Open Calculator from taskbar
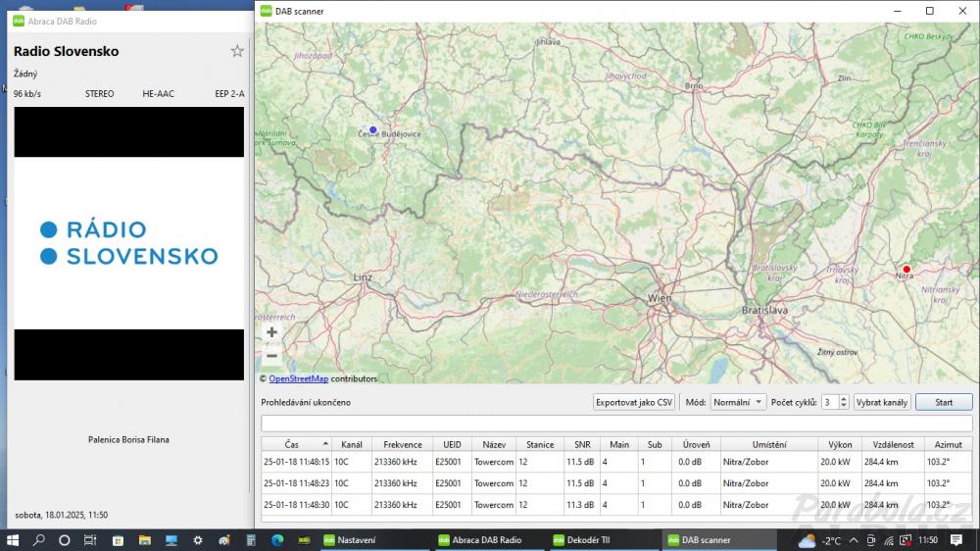This screenshot has height=551, width=980. [251, 540]
